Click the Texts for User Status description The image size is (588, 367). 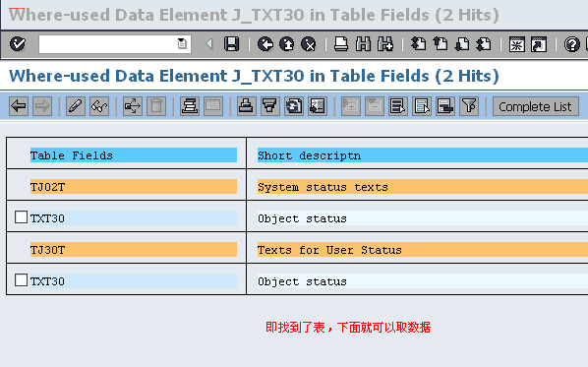pos(329,250)
